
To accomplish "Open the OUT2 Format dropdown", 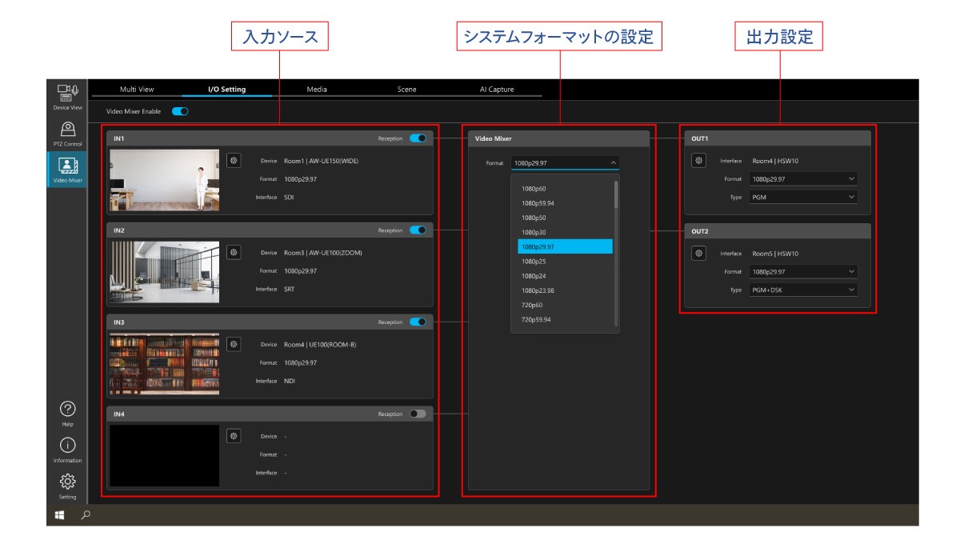I will [802, 271].
